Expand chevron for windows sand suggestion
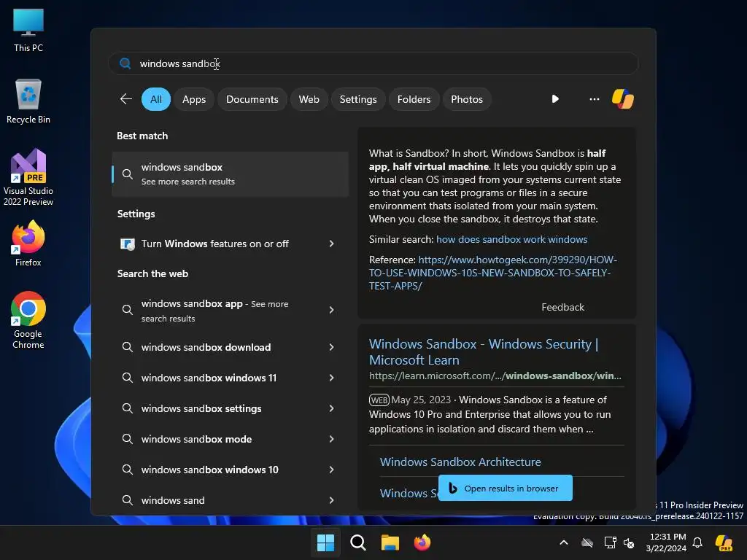Viewport: 747px width, 560px height. pyautogui.click(x=332, y=500)
